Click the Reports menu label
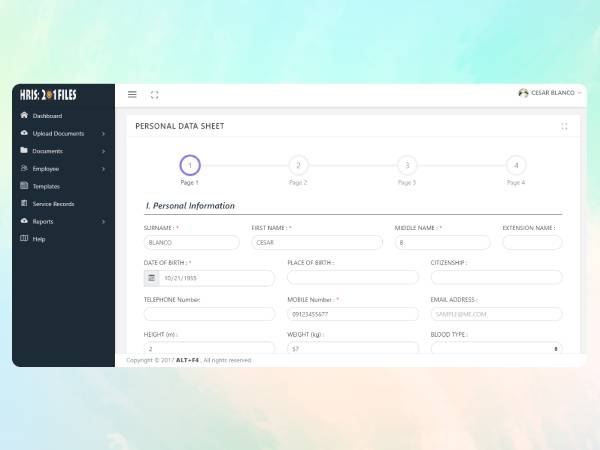 tap(43, 222)
